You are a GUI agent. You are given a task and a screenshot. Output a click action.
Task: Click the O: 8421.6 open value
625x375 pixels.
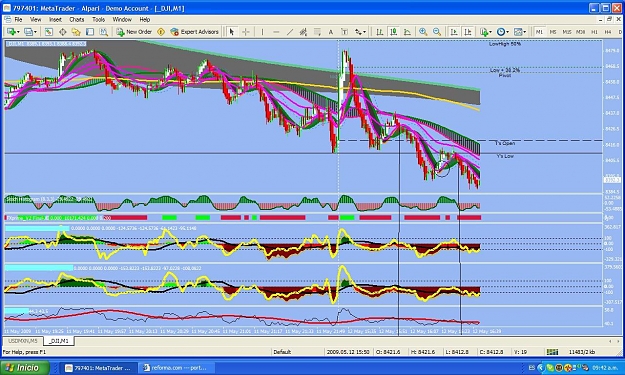tap(389, 352)
